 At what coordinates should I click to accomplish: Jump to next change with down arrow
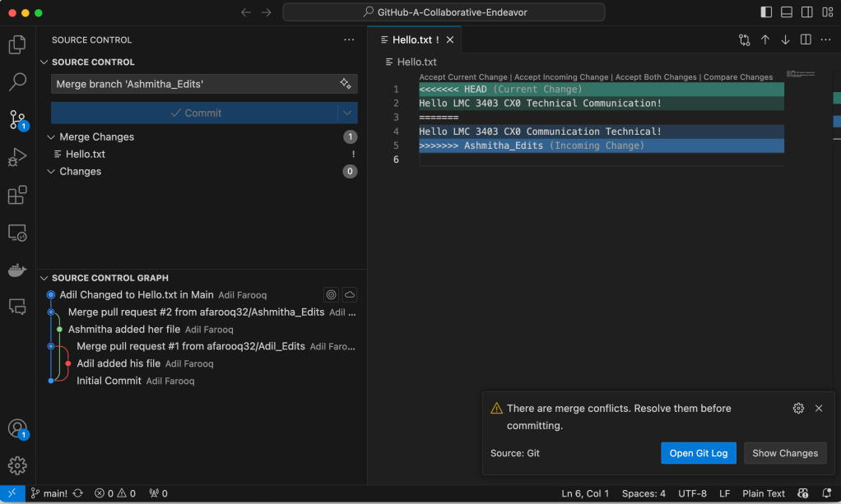pos(785,39)
